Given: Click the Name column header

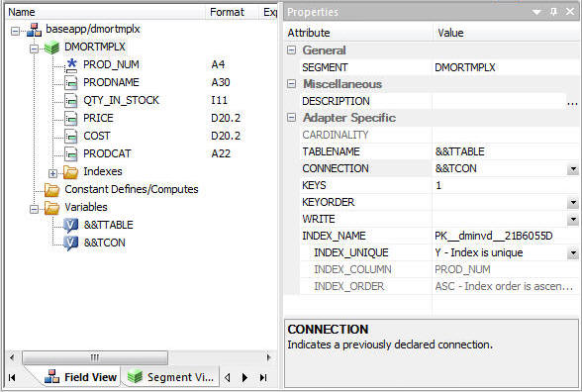Looking at the screenshot, I should coord(105,12).
